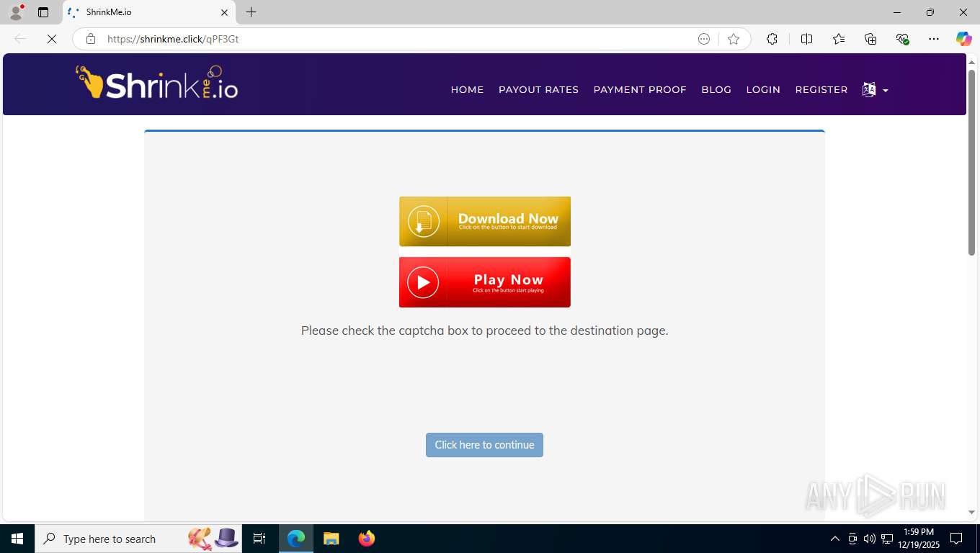The image size is (980, 553).
Task: Open Collections
Action: (x=870, y=39)
